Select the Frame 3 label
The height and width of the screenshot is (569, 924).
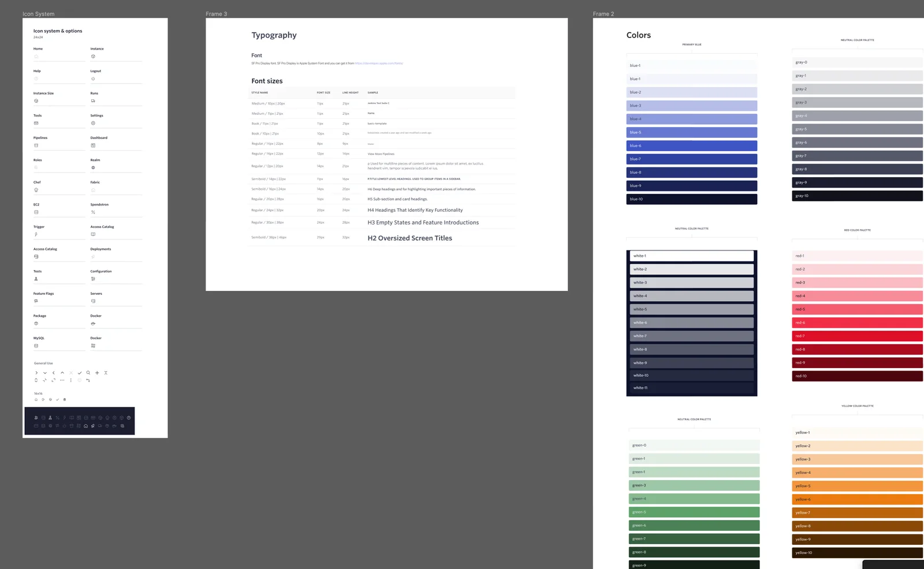point(217,14)
